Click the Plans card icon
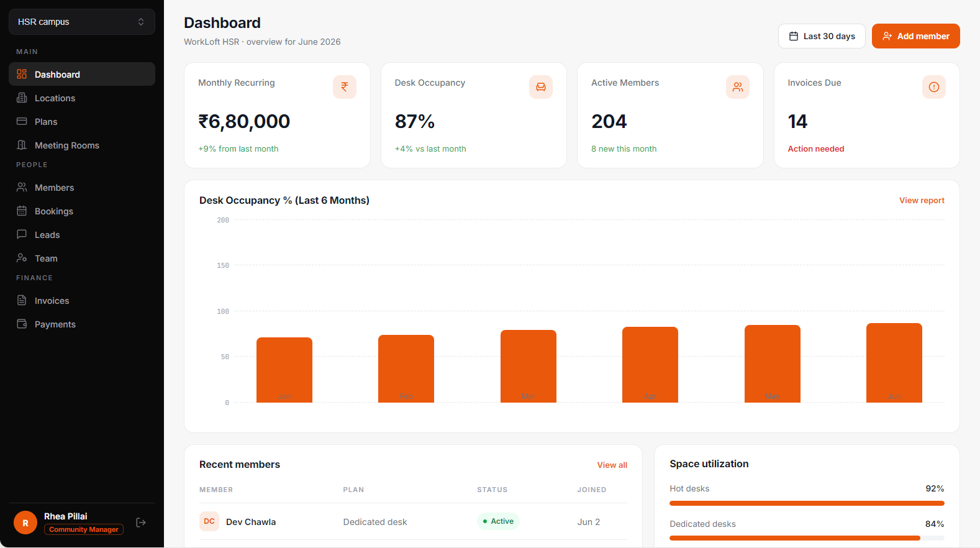 (22, 121)
